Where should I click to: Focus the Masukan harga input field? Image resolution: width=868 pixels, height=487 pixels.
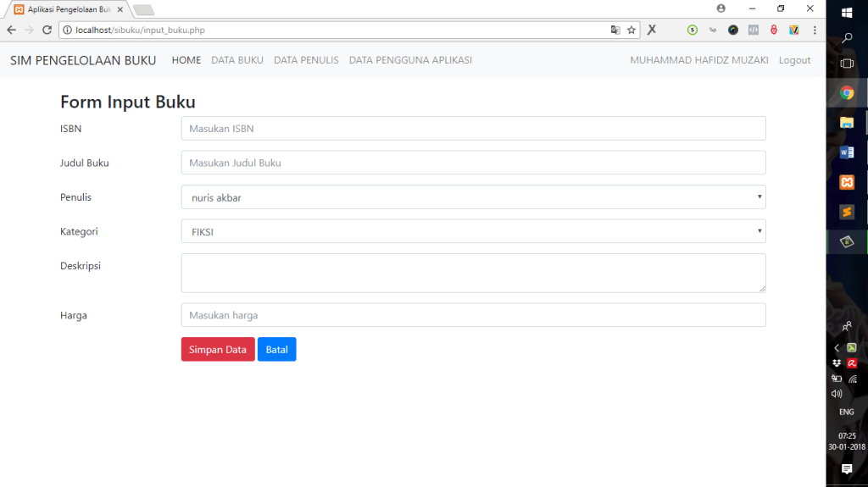click(x=473, y=315)
